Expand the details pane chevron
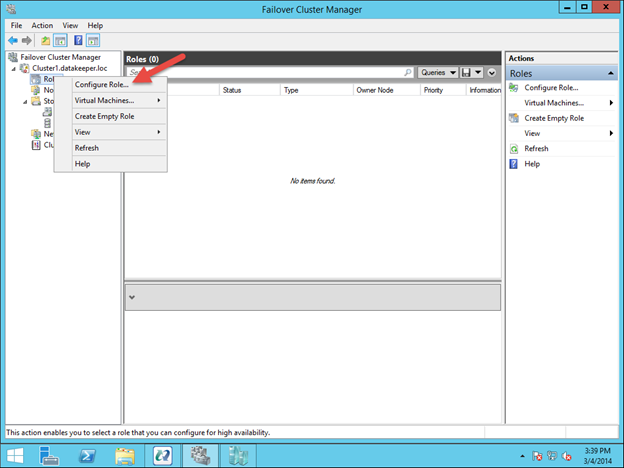 click(133, 297)
